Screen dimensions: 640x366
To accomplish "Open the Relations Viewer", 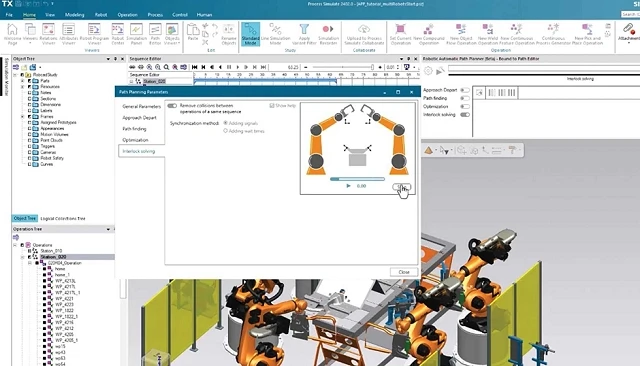I will coord(48,34).
